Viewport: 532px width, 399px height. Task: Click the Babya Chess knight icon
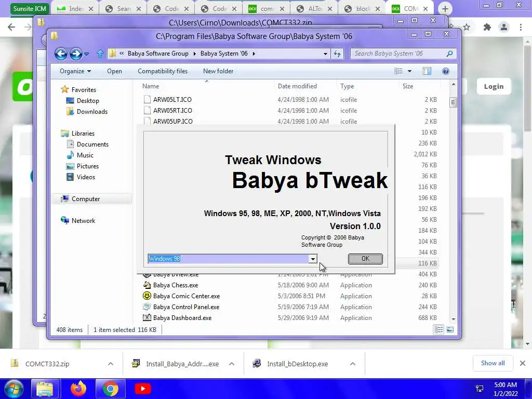(147, 285)
